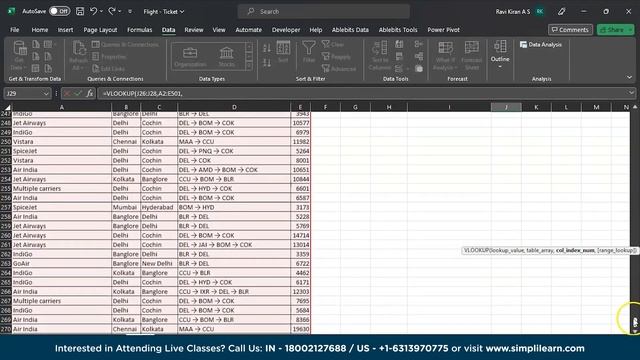Click the Edit Links button
The image size is (640, 360).
pyautogui.click(x=109, y=69)
